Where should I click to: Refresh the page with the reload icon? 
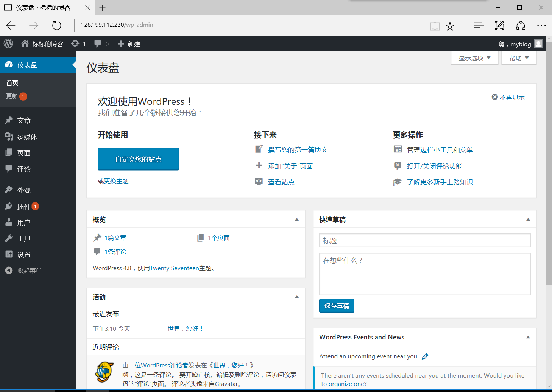[56, 25]
